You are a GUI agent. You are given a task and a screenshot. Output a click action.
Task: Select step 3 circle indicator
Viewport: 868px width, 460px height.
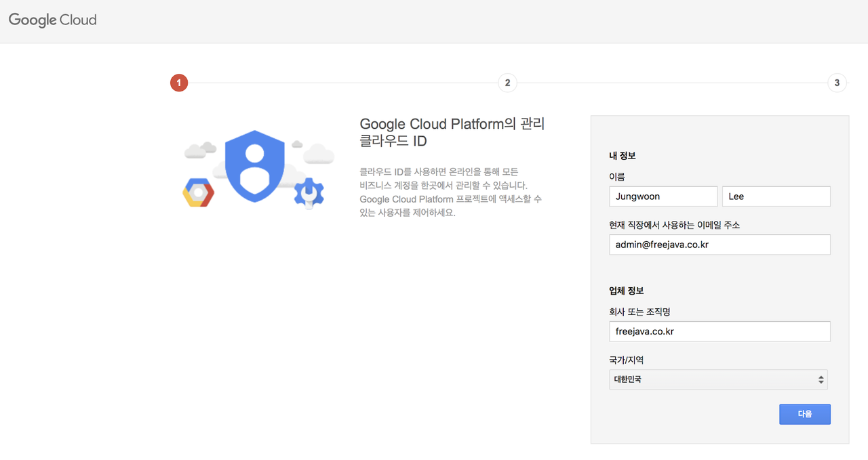(837, 83)
